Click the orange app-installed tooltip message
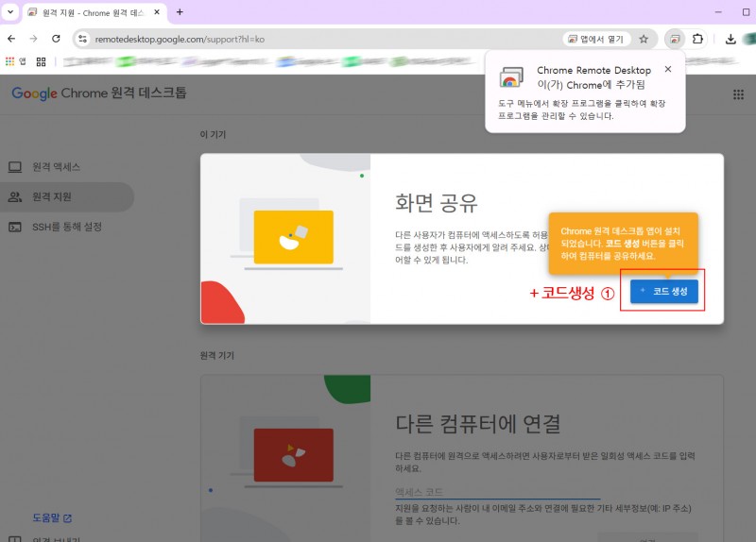The image size is (756, 542). tap(624, 244)
